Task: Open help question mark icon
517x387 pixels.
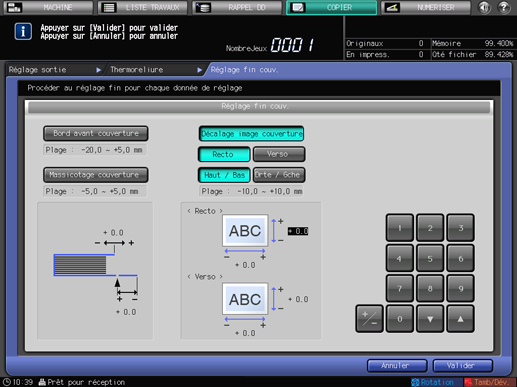Action: 504,7
